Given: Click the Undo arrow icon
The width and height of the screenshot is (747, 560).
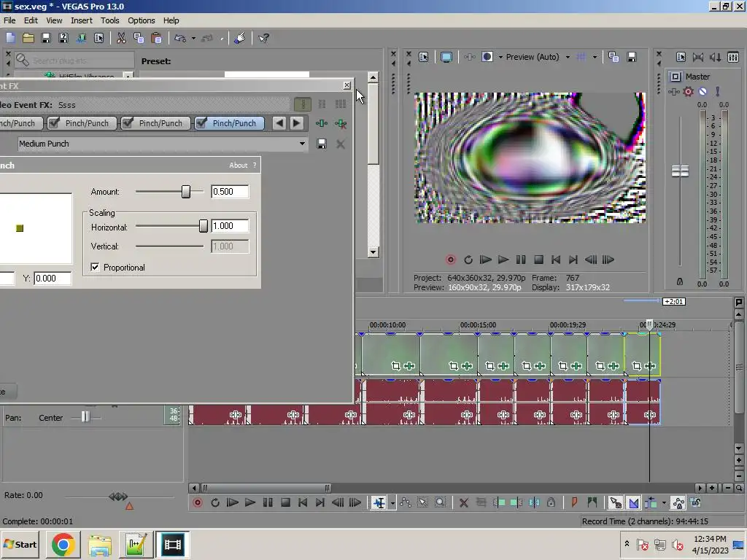Looking at the screenshot, I should (180, 38).
